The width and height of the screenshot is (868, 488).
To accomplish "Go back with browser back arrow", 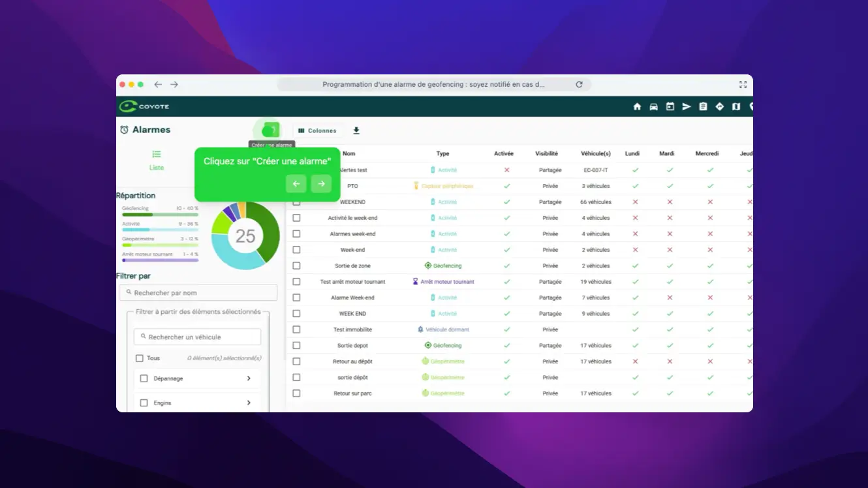I will (x=158, y=85).
